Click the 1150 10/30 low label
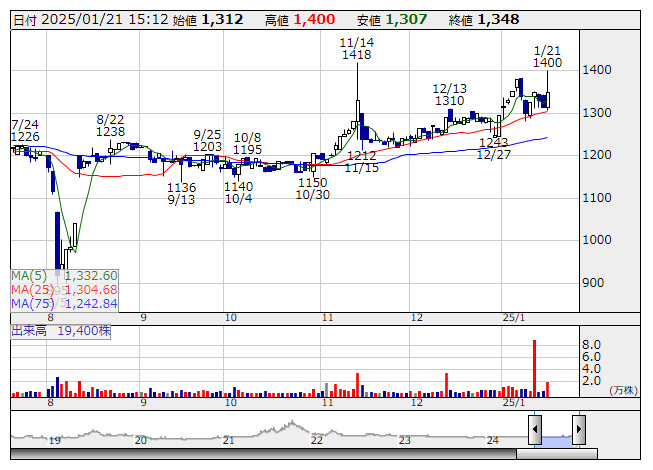Viewport: 653px width, 470px height. coord(313,189)
